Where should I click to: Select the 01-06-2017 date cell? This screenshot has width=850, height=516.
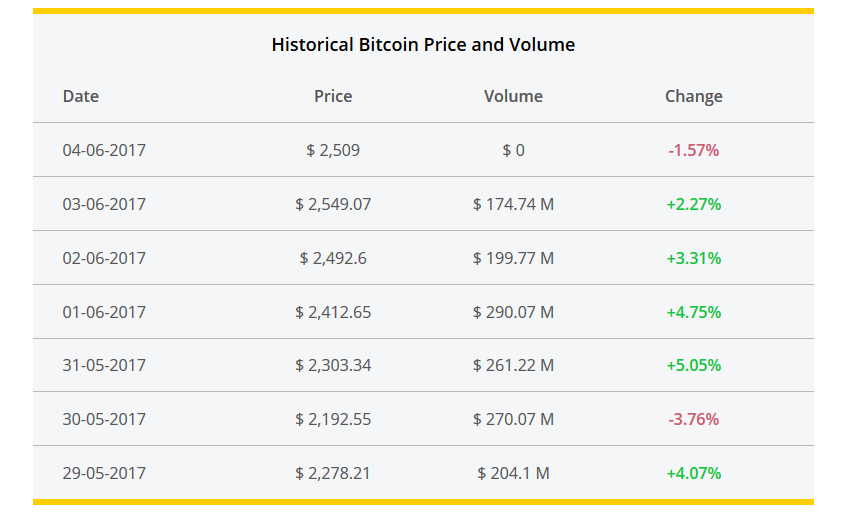pyautogui.click(x=104, y=312)
